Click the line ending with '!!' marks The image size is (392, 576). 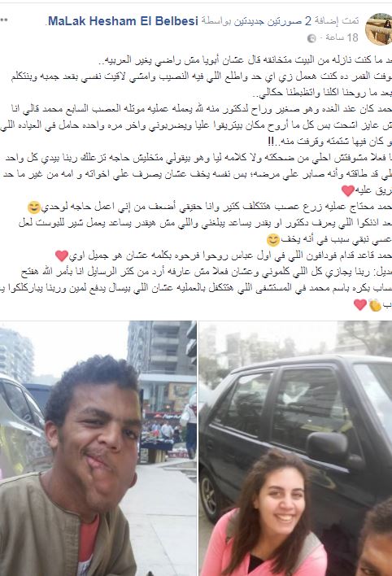pos(330,142)
